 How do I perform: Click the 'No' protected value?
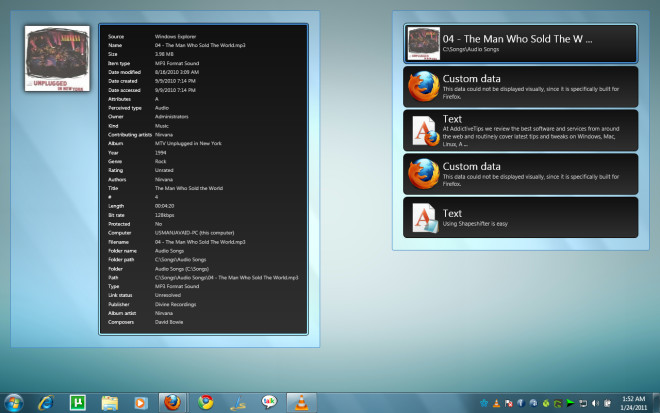click(x=158, y=224)
